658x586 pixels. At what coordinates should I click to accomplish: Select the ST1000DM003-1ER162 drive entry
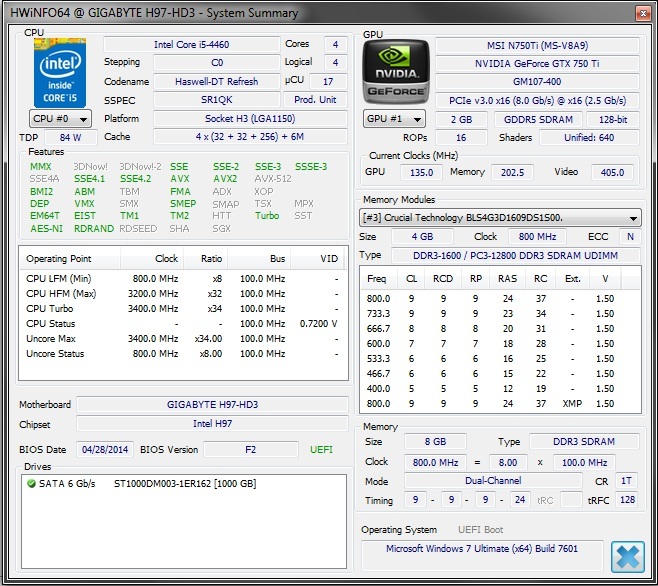click(185, 484)
